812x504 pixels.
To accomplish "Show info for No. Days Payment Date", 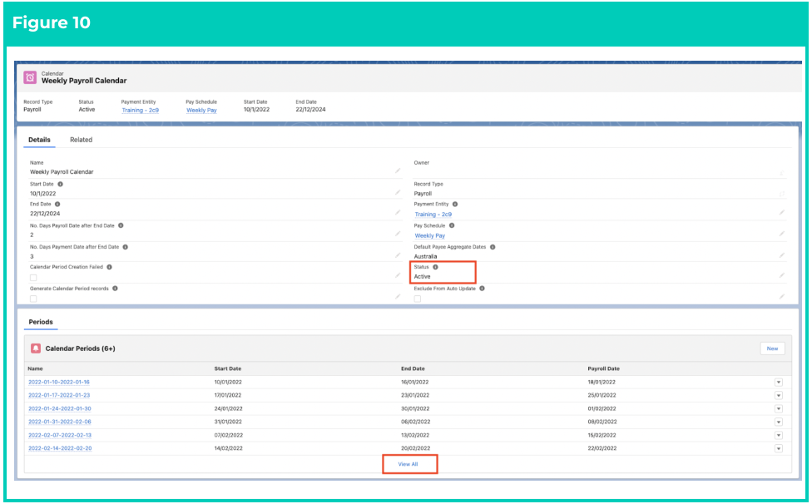I will 126,247.
